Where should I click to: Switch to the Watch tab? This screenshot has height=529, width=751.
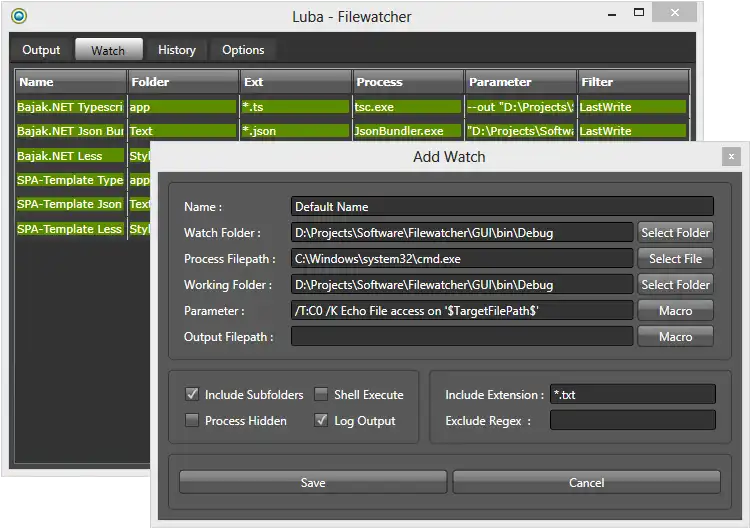point(108,50)
